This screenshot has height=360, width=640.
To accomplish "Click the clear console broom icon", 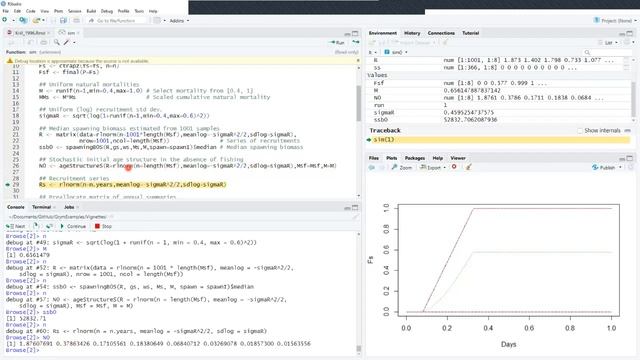I will [x=355, y=217].
